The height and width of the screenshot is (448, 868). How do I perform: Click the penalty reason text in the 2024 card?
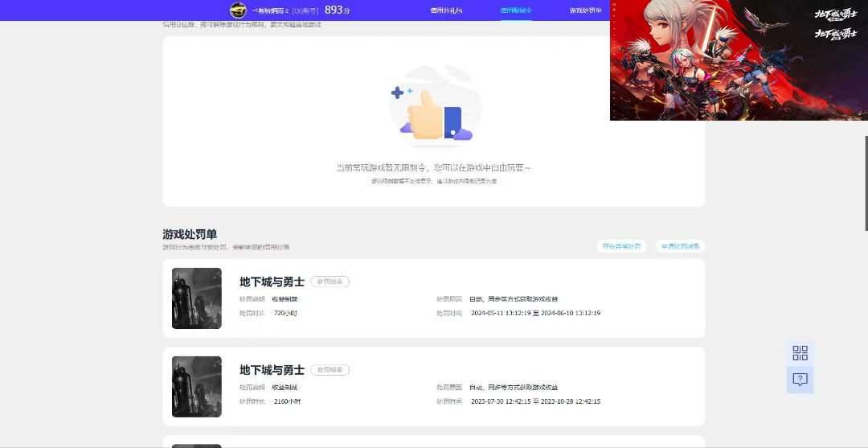(x=513, y=299)
